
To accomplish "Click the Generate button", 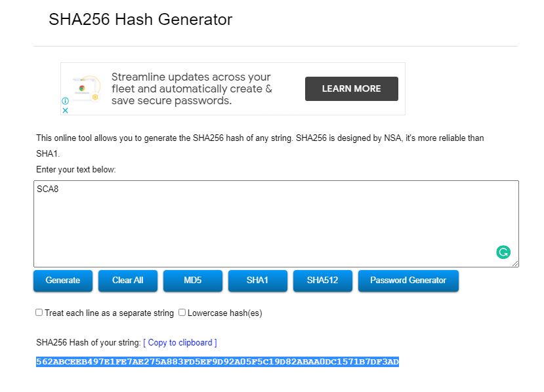I will pos(63,281).
